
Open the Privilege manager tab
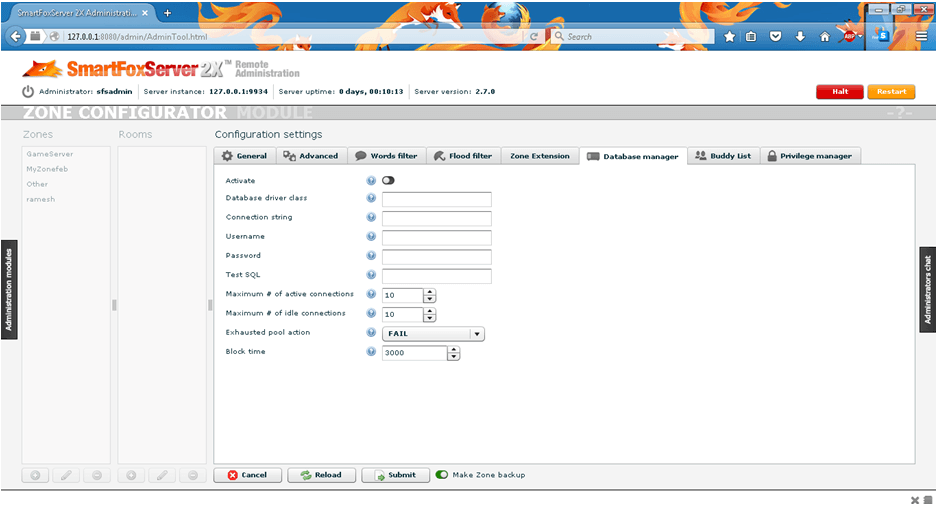click(x=811, y=156)
